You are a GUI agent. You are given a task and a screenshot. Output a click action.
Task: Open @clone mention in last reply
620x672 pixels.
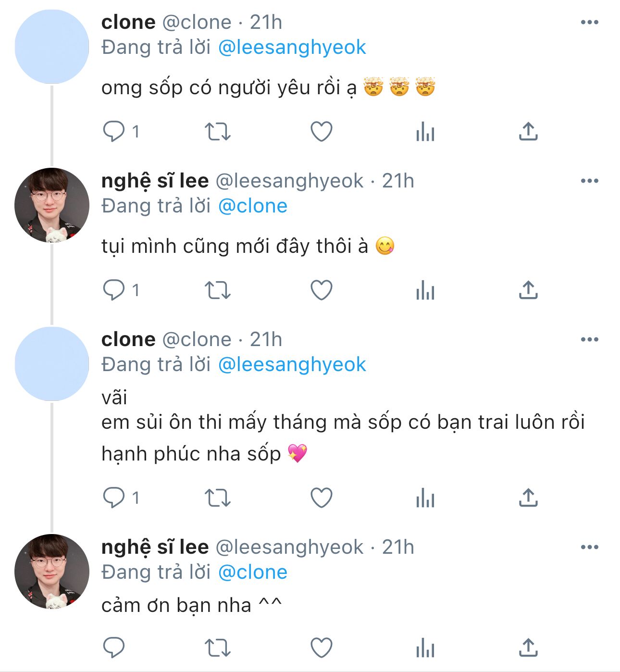[252, 572]
